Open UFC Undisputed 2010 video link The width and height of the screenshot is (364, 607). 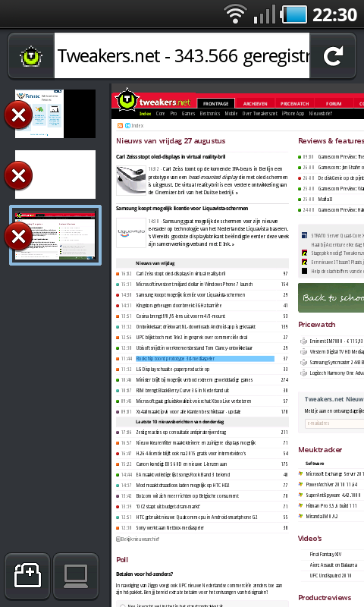(x=331, y=575)
